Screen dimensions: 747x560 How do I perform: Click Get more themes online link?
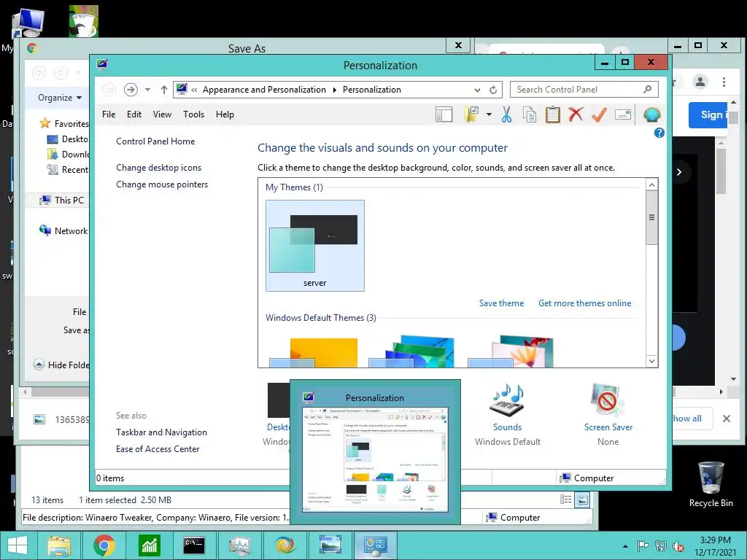coord(584,303)
